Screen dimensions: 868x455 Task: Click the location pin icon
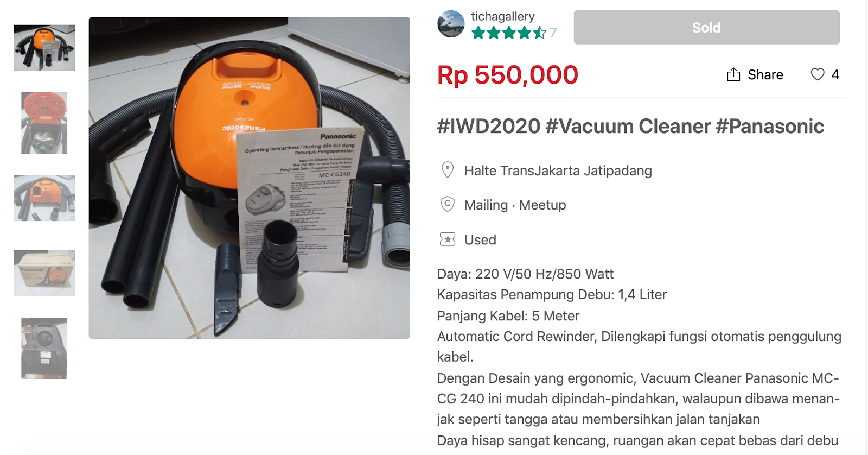pos(448,170)
